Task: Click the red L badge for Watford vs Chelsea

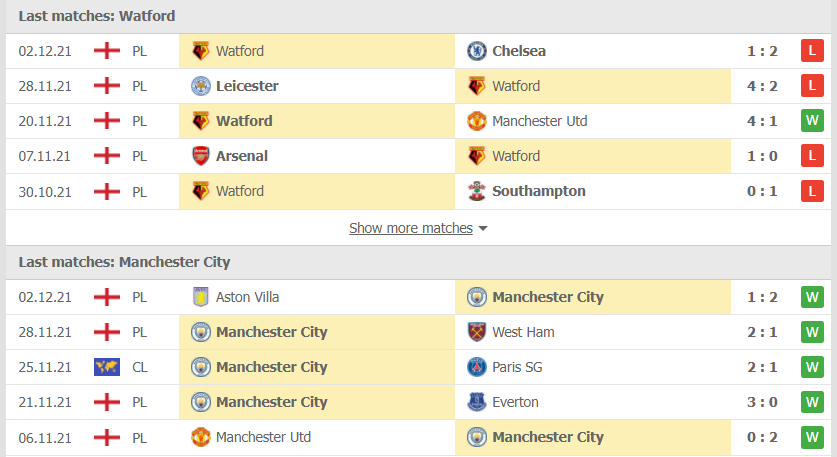Action: pos(812,51)
